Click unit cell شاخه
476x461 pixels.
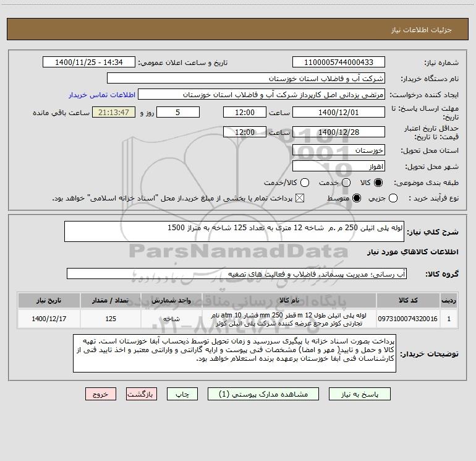(x=171, y=319)
